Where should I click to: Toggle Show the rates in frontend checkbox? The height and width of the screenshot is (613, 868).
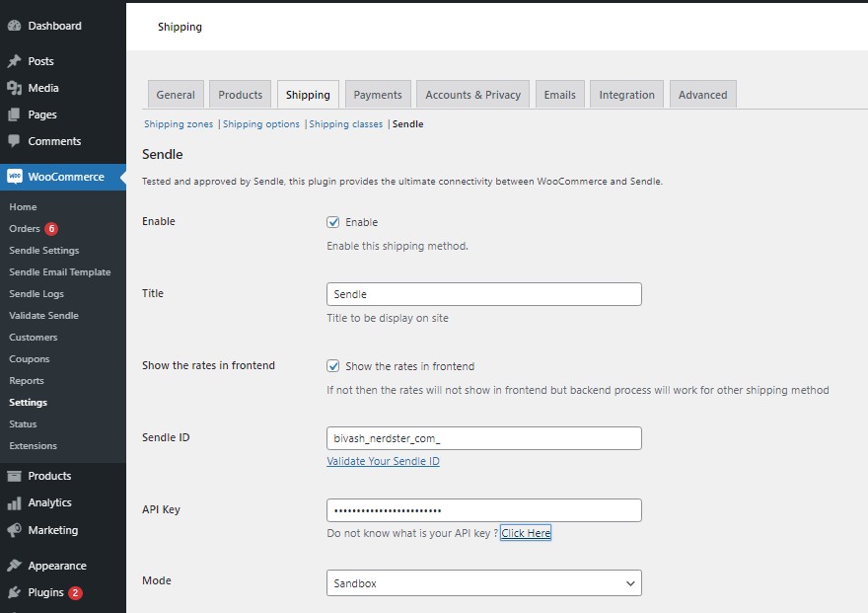tap(333, 366)
